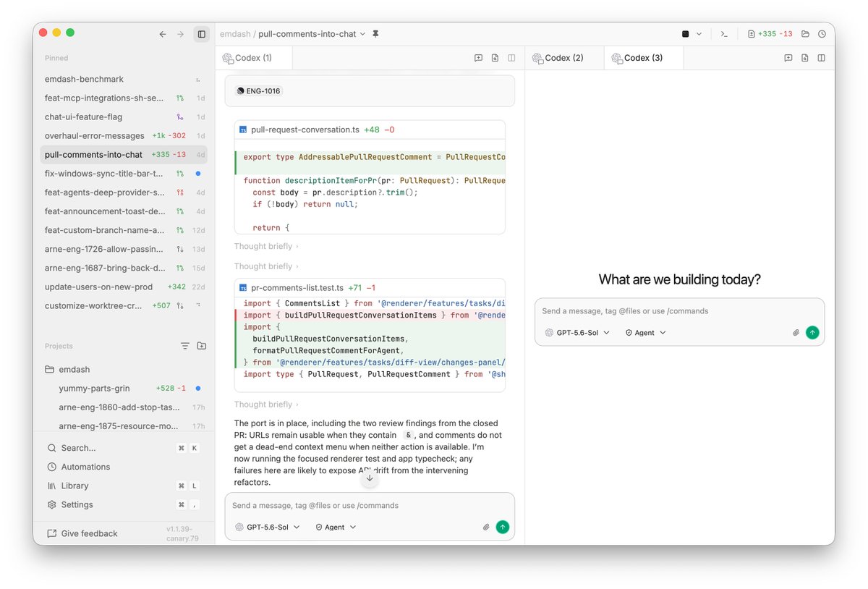Click the pull request icon on chat-ui-feature-flag

pos(180,117)
